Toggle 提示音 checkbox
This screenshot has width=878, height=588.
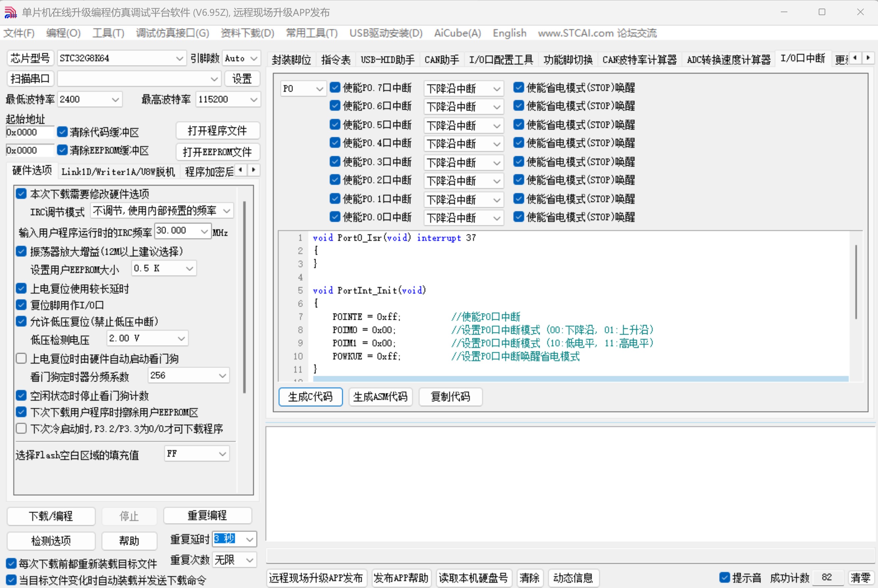(724, 577)
